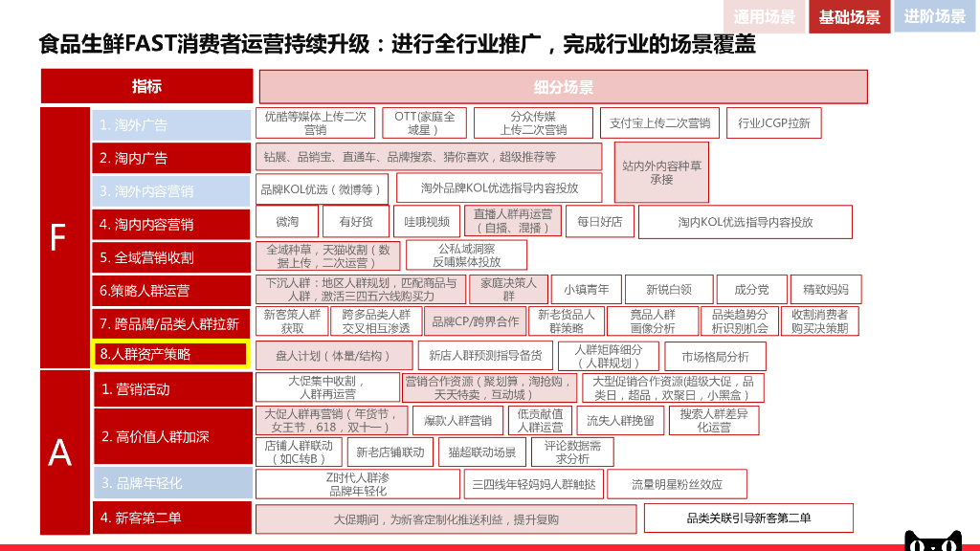Image resolution: width=980 pixels, height=551 pixels.
Task: Click 大促集中收割,人群再运营 box
Action: (327, 387)
